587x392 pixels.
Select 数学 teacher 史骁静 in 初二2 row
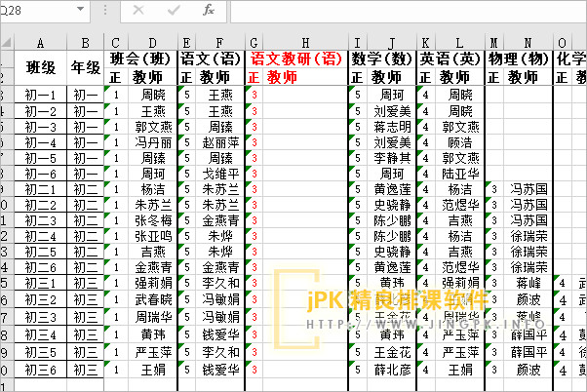(392, 205)
